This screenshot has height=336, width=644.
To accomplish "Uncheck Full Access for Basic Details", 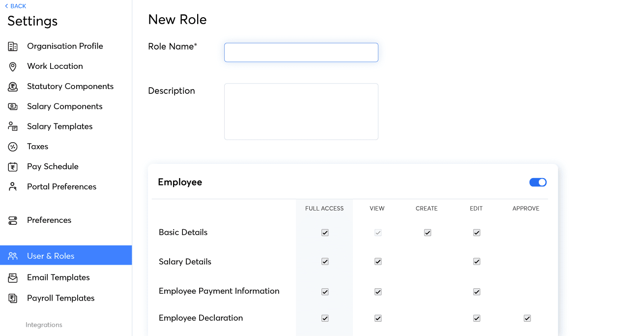I will click(x=325, y=233).
